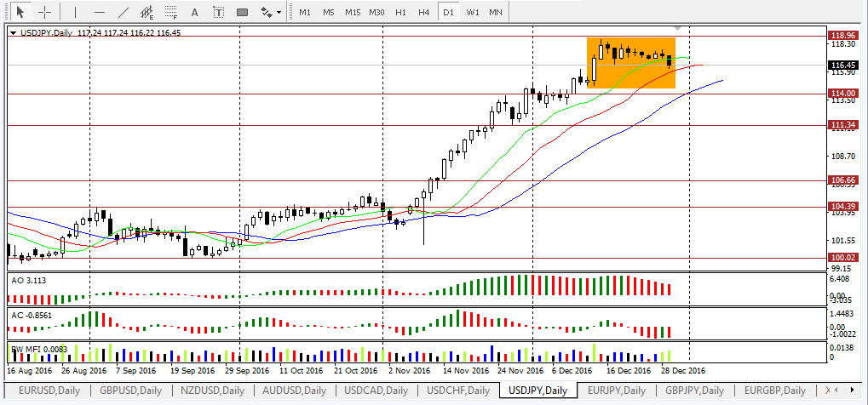Click the 100.02 price level label
This screenshot has width=868, height=405.
(x=843, y=258)
